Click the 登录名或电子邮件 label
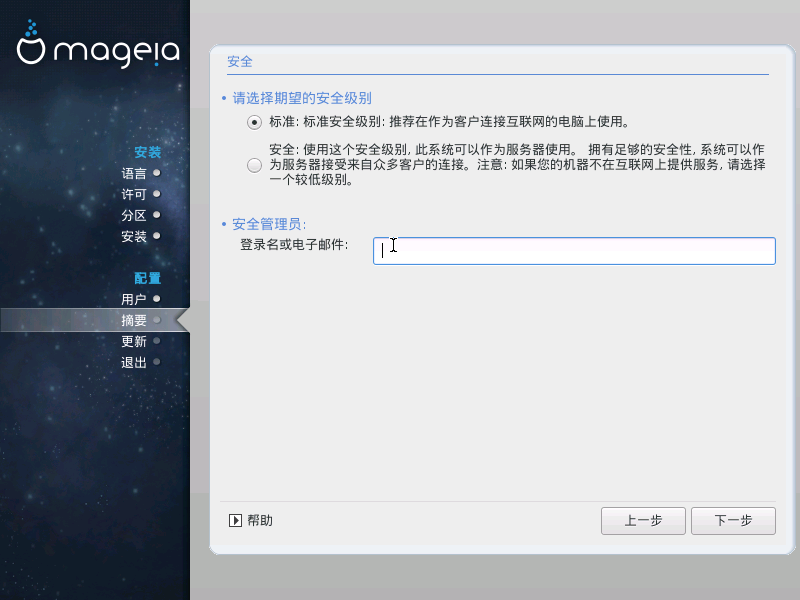Screen dimensions: 800x600 294,244
